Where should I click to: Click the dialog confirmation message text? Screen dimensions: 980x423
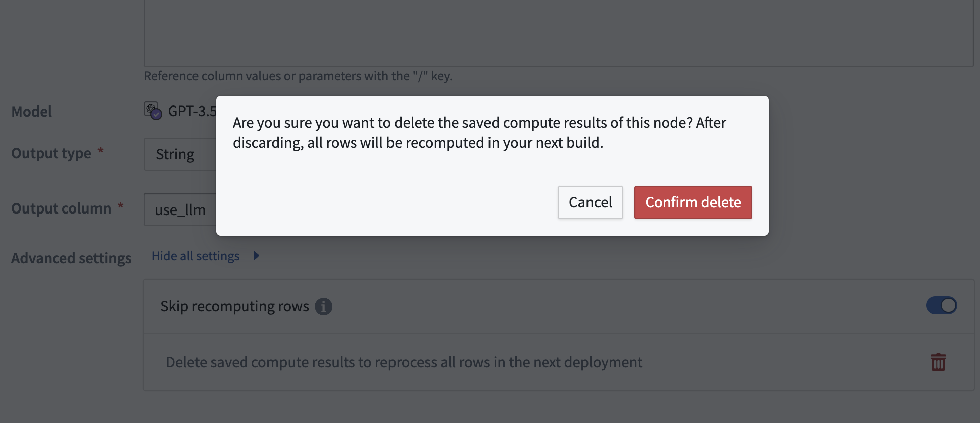pos(479,133)
